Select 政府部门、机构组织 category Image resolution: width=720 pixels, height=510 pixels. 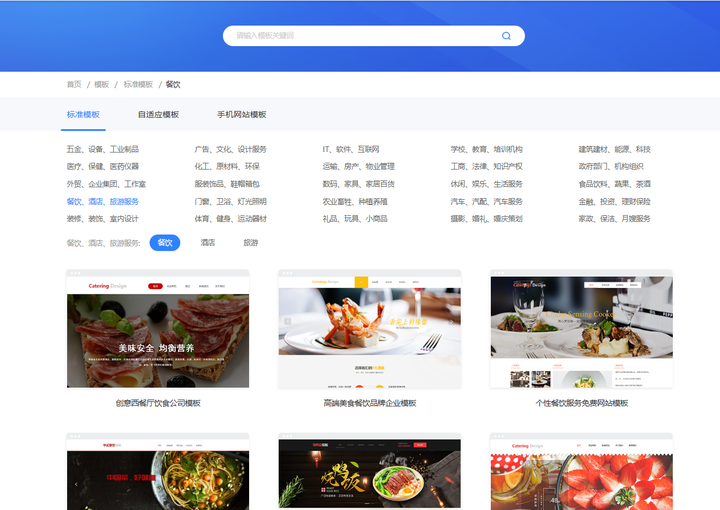[x=611, y=166]
